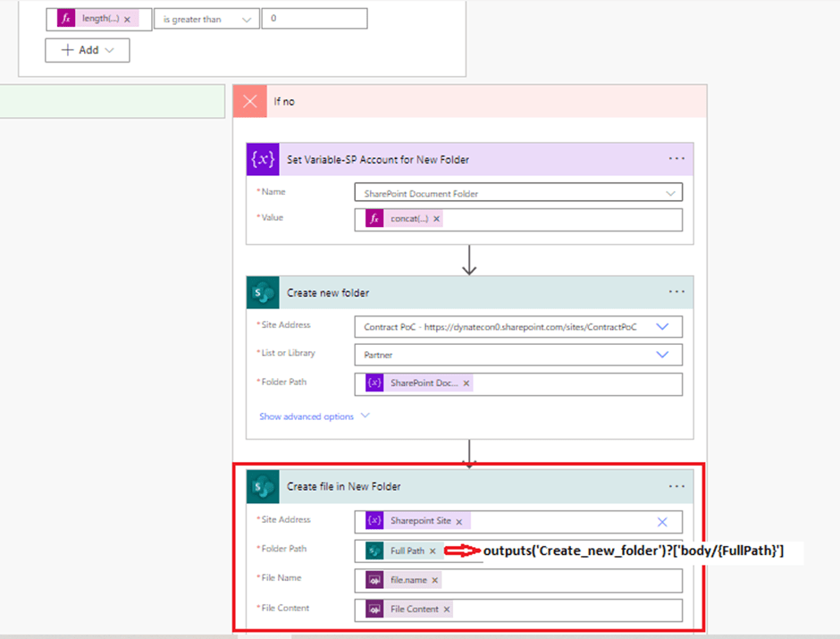This screenshot has height=639, width=840.
Task: Open the Create new folder ellipsis menu
Action: 676,292
